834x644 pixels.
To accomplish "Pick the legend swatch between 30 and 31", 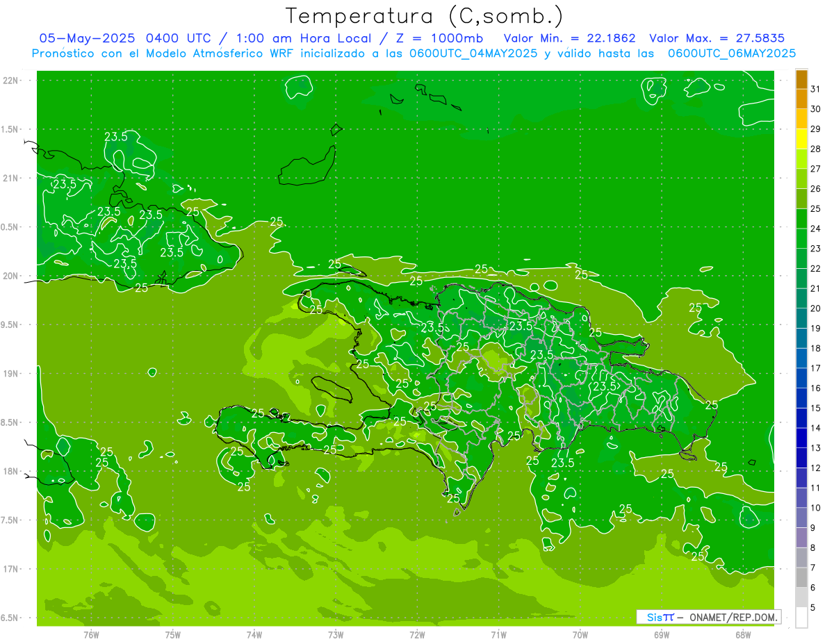I will coord(801,99).
